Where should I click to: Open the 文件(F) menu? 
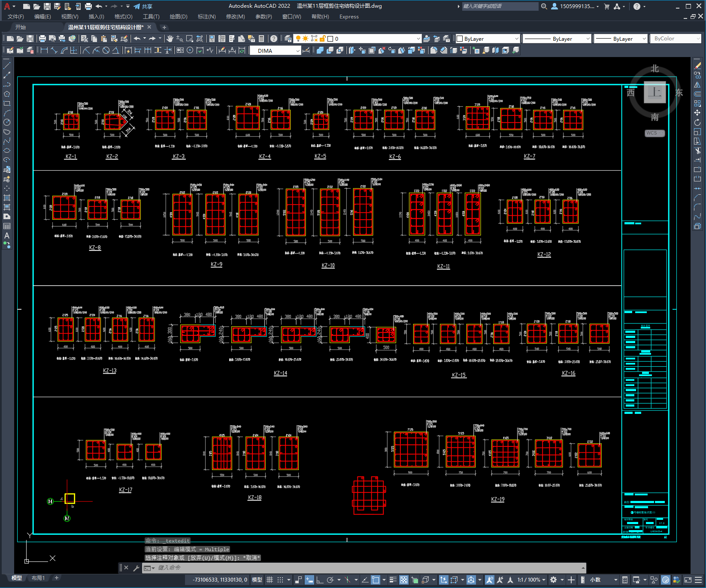click(x=16, y=17)
